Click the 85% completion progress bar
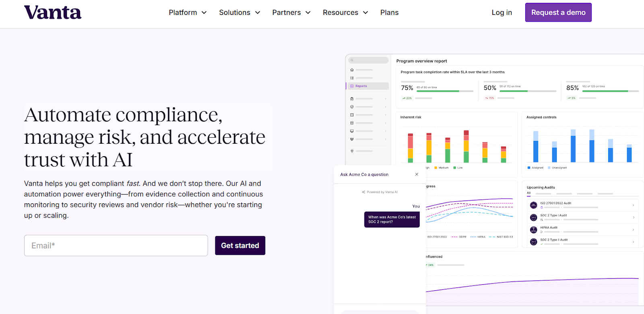644x314 pixels. point(610,91)
